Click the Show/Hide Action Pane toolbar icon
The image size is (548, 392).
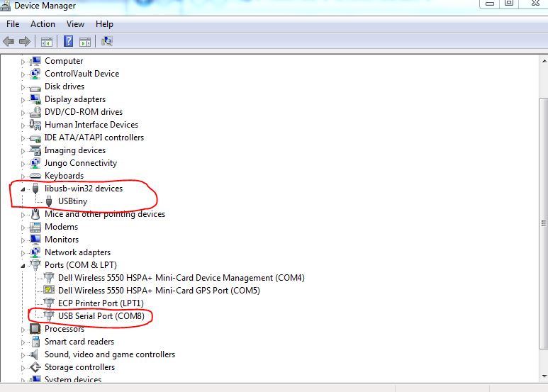(x=85, y=42)
